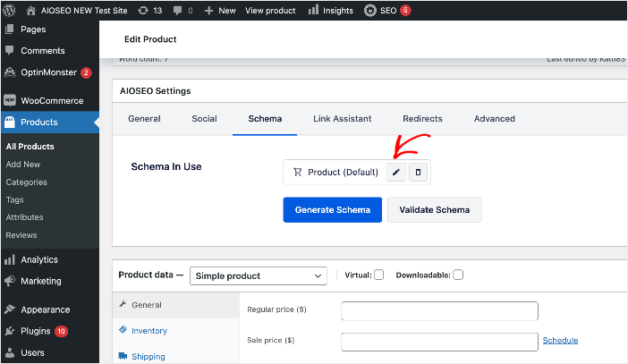Screen dimensions: 628x364
Task: Click the OptinMonster monster icon
Action: 10,72
